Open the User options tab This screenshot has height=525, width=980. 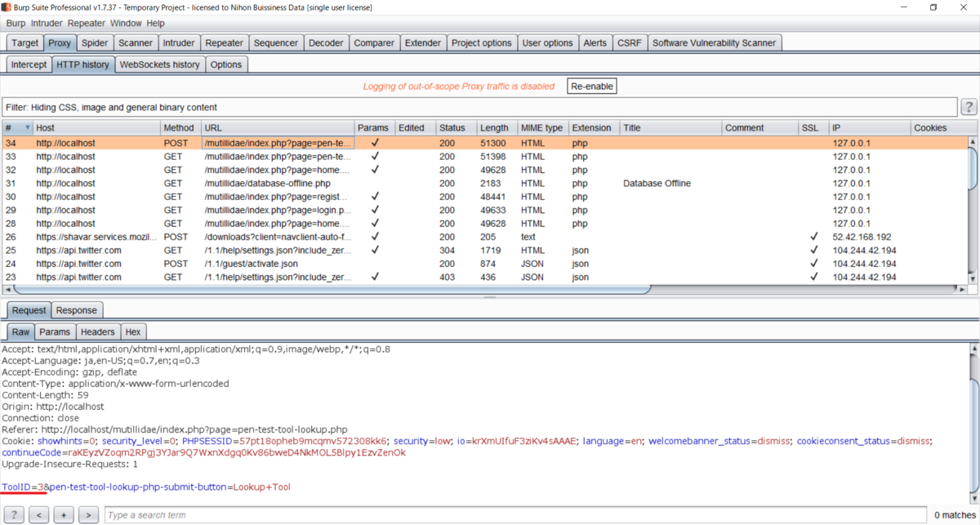pos(548,43)
